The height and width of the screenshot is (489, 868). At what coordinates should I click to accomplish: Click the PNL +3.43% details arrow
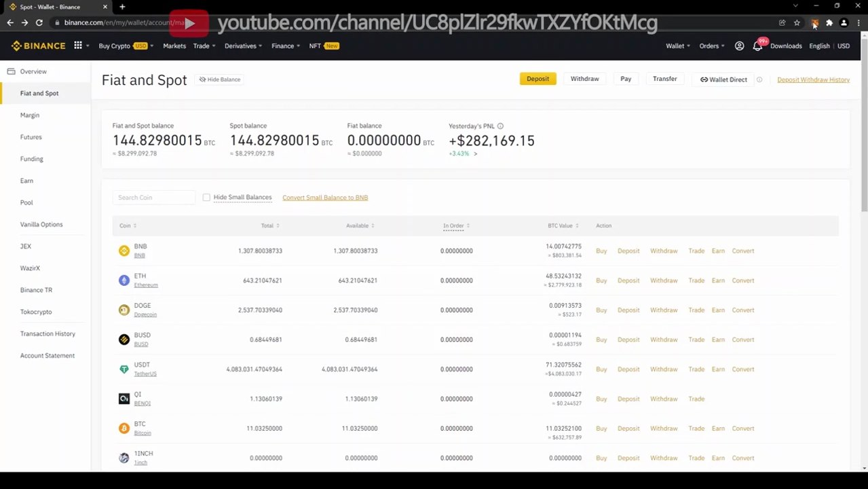pyautogui.click(x=475, y=153)
